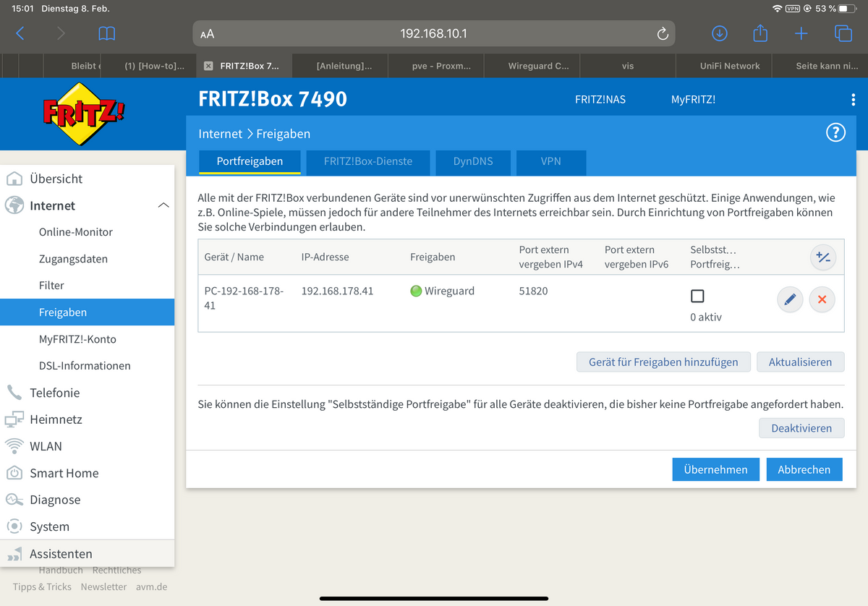Click the PC-192-168-178-41 device name

click(x=244, y=298)
